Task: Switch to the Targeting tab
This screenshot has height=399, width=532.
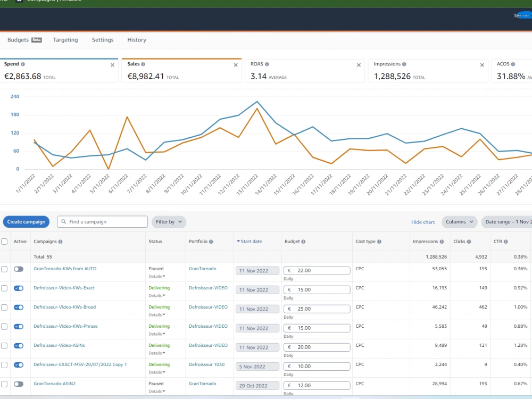Action: click(x=65, y=40)
